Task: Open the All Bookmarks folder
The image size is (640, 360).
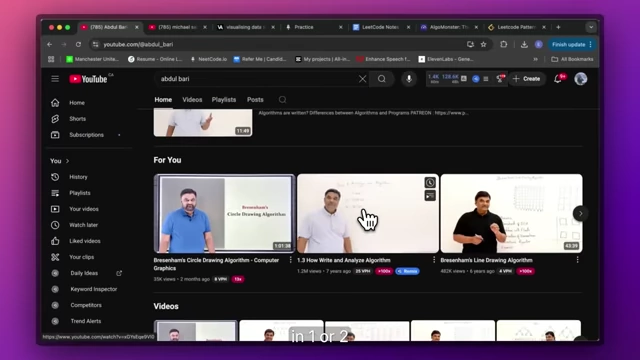Action: pyautogui.click(x=572, y=59)
